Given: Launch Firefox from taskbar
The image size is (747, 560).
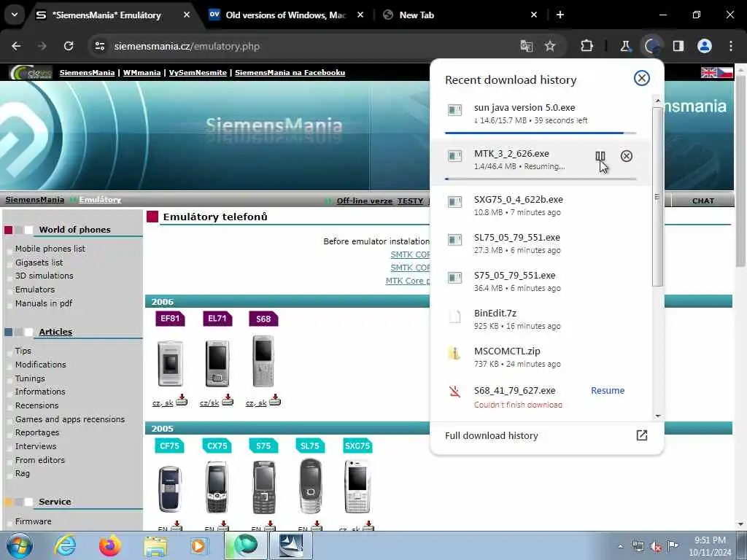Looking at the screenshot, I should (110, 546).
